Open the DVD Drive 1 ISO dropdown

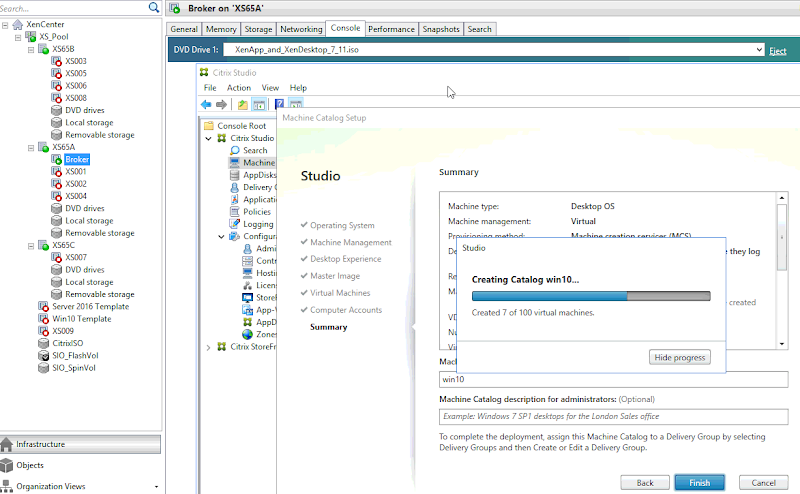pyautogui.click(x=759, y=50)
